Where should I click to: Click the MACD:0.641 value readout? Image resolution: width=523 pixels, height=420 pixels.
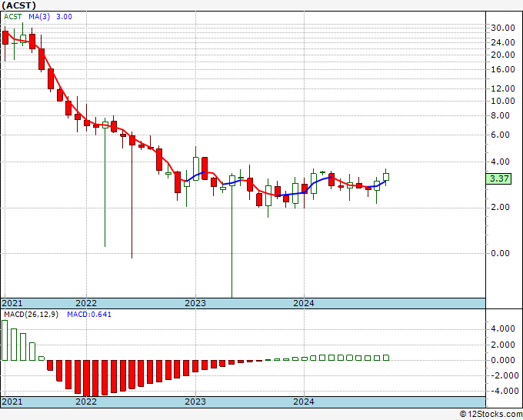pyautogui.click(x=89, y=315)
